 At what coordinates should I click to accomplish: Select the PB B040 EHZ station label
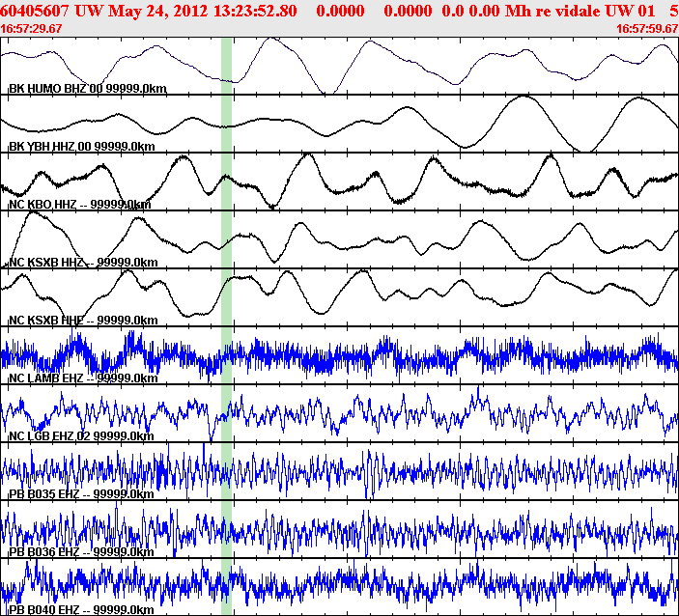pos(81,610)
